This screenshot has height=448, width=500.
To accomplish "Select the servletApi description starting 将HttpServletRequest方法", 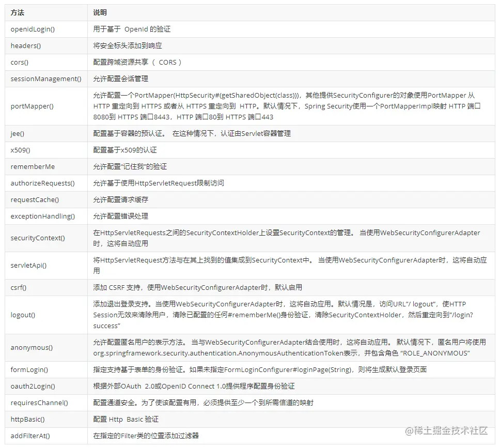I will (x=290, y=266).
